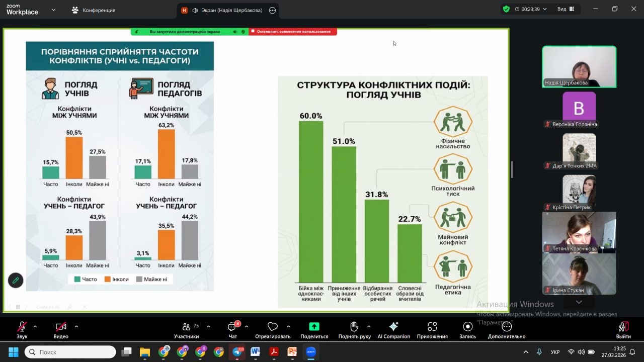Open the Приложения apps icon

[432, 327]
